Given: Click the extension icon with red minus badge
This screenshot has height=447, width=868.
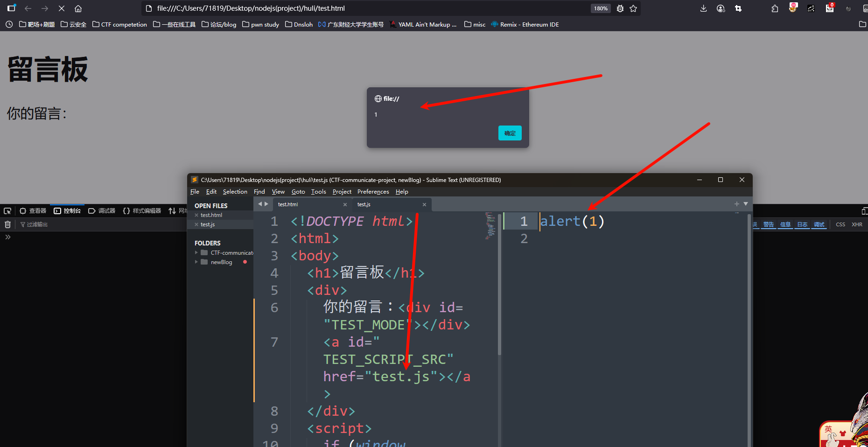Looking at the screenshot, I should 793,7.
